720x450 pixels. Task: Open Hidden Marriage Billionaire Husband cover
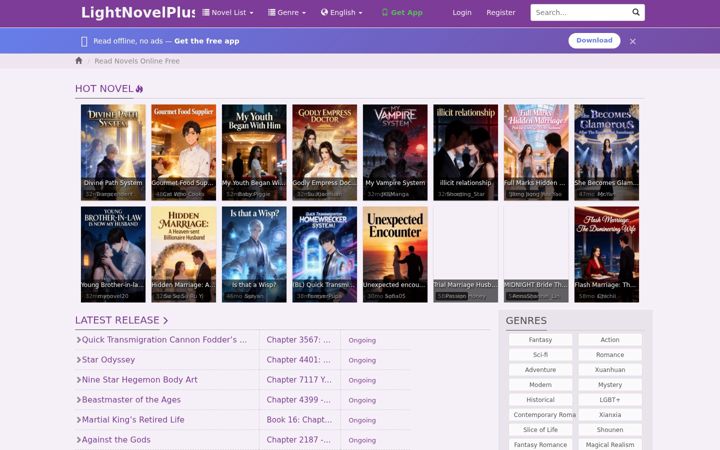point(184,254)
